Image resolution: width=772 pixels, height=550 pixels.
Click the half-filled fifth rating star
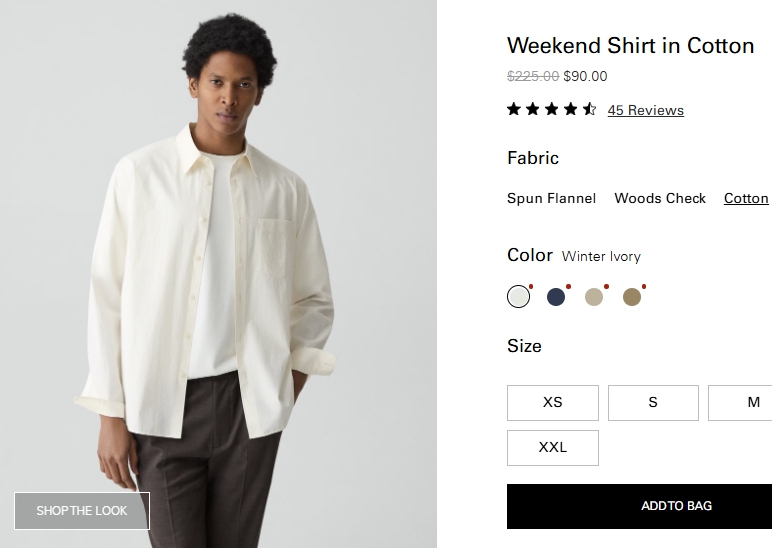point(590,110)
